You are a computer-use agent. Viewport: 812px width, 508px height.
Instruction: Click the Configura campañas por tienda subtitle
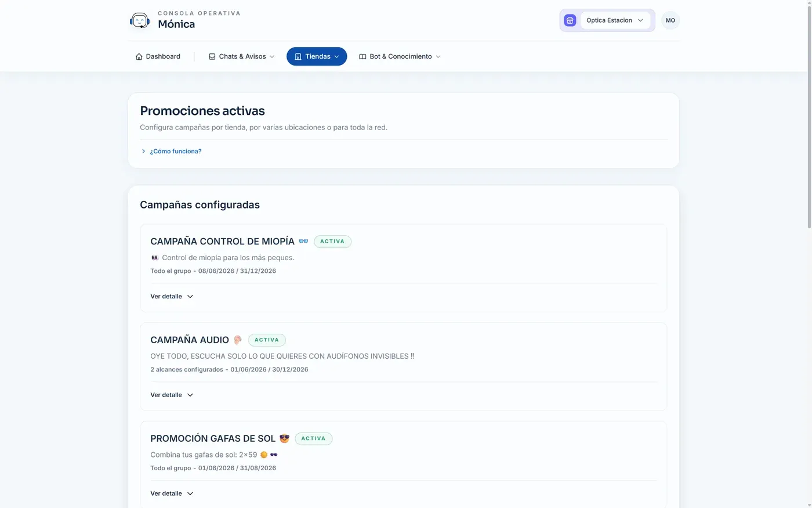[x=263, y=127]
